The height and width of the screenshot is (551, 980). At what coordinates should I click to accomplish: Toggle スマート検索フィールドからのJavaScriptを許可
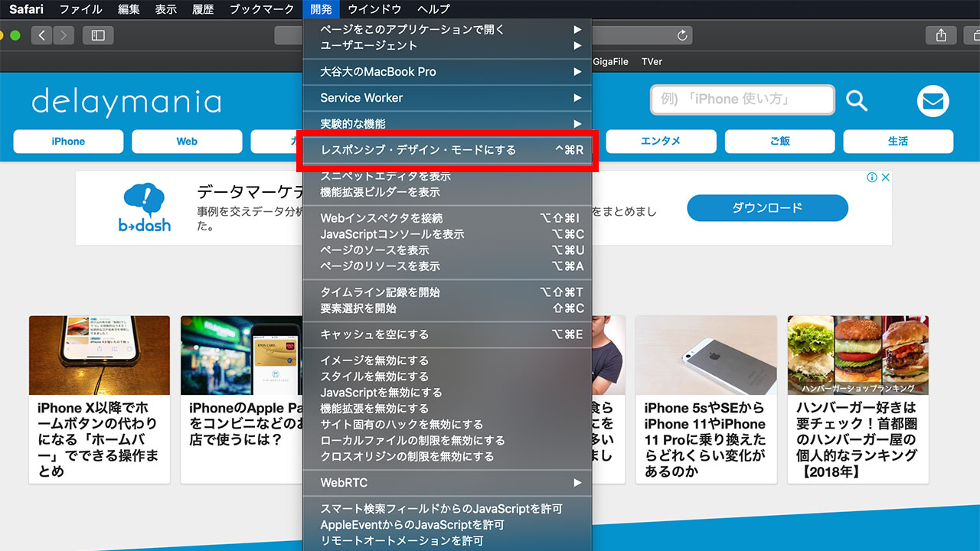point(447,508)
